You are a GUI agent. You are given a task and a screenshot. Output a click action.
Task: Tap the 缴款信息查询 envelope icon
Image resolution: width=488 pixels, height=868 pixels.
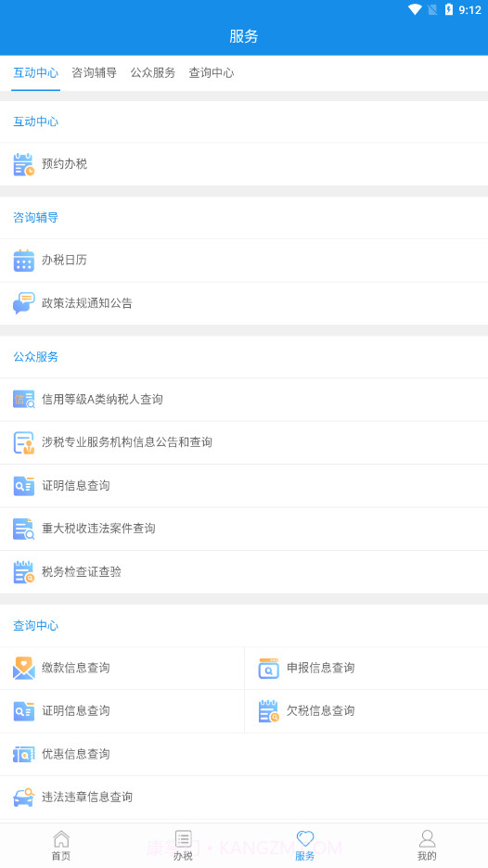24,669
